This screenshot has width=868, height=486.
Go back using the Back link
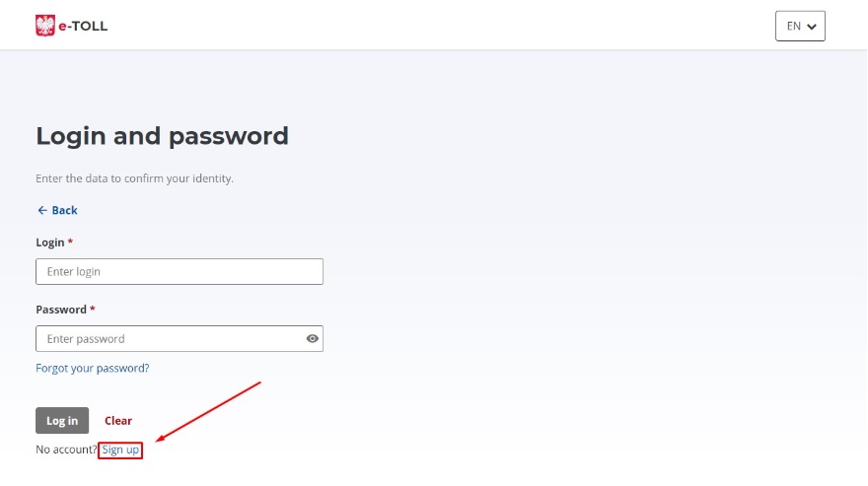57,210
